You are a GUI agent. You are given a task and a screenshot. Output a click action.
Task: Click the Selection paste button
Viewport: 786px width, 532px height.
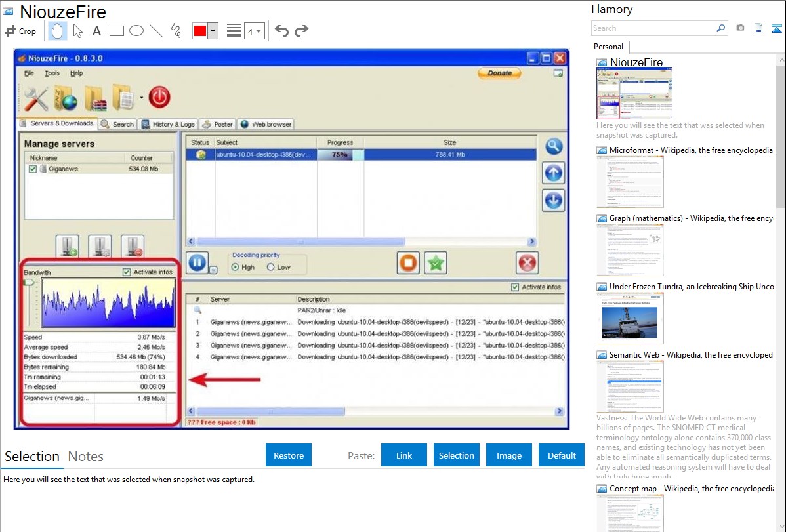point(456,455)
